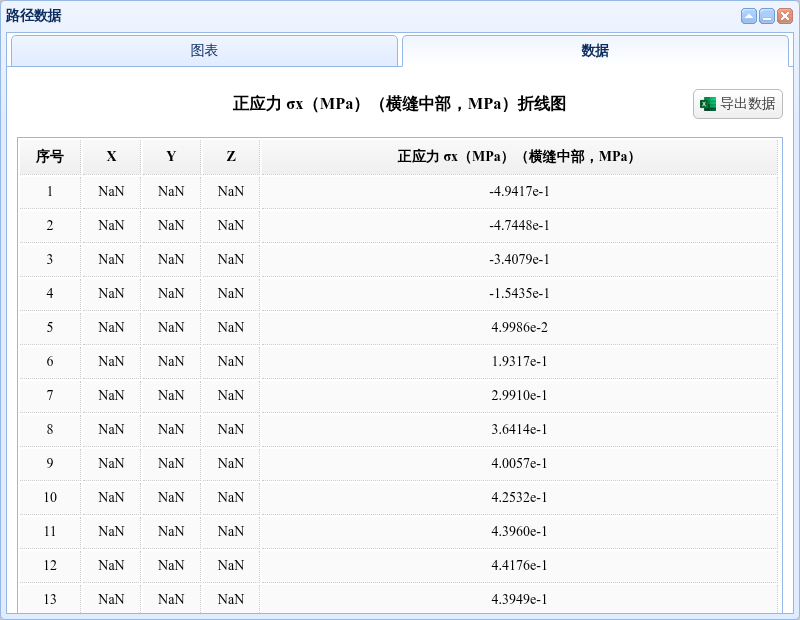Select value 4.0057e-1 in row 9
800x620 pixels.
519,463
